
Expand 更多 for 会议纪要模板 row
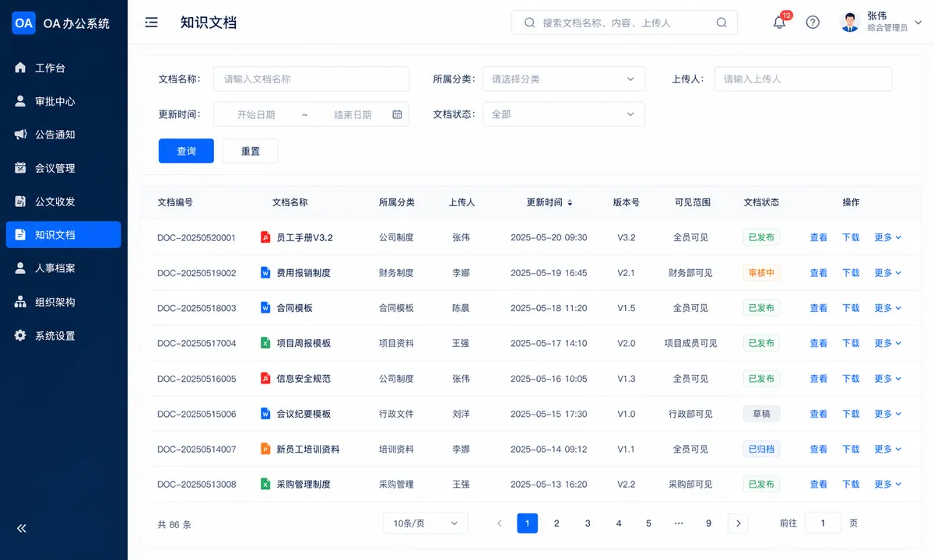(888, 414)
